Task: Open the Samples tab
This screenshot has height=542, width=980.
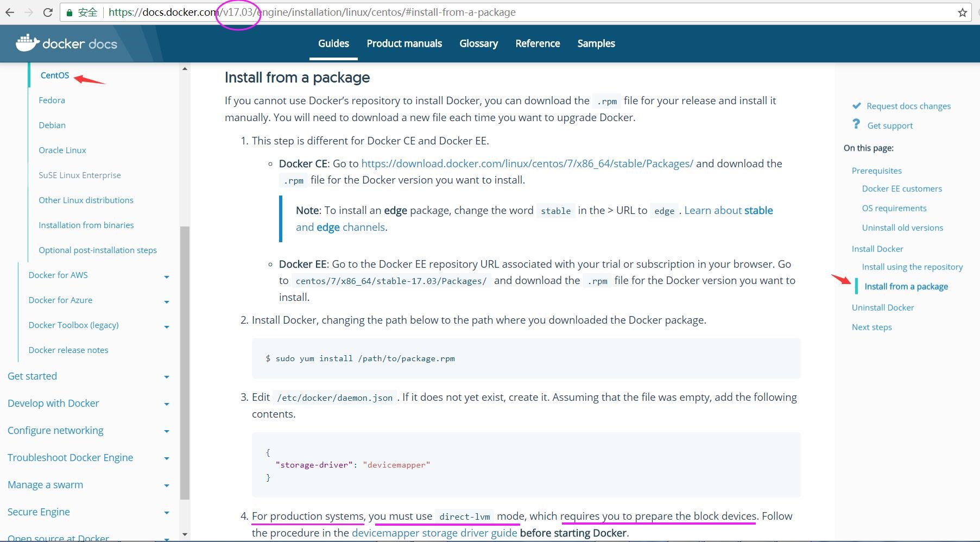Action: [x=596, y=43]
